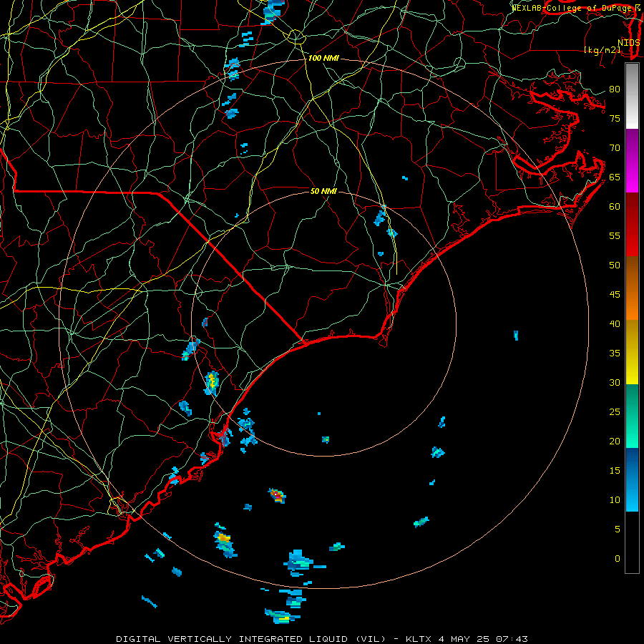Click the scale value "75"
The height and width of the screenshot is (644, 644).
pos(615,118)
